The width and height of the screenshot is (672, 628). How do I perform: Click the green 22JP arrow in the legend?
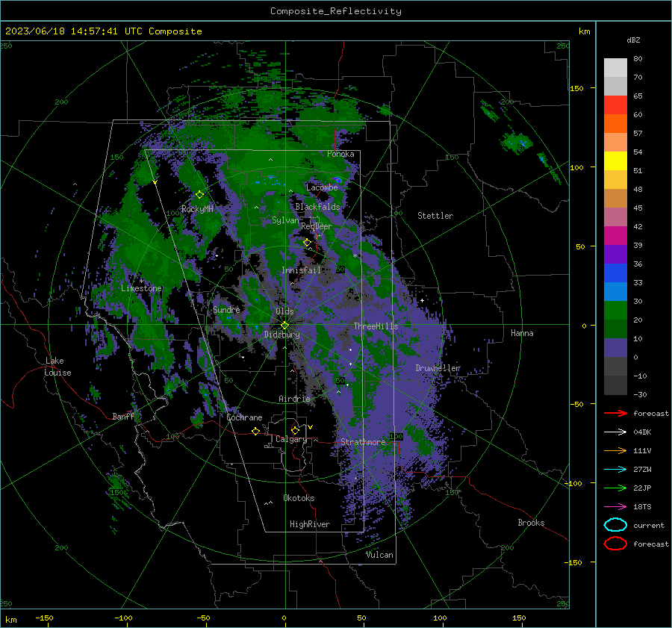tap(615, 488)
